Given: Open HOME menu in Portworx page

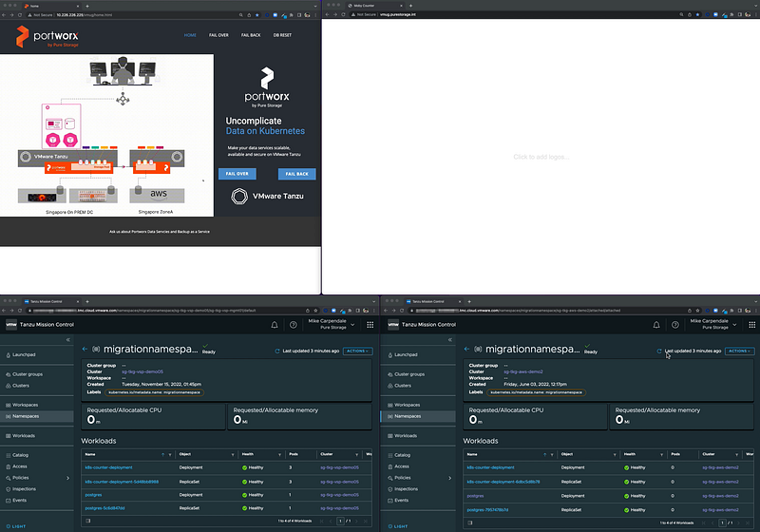Looking at the screenshot, I should (x=190, y=35).
